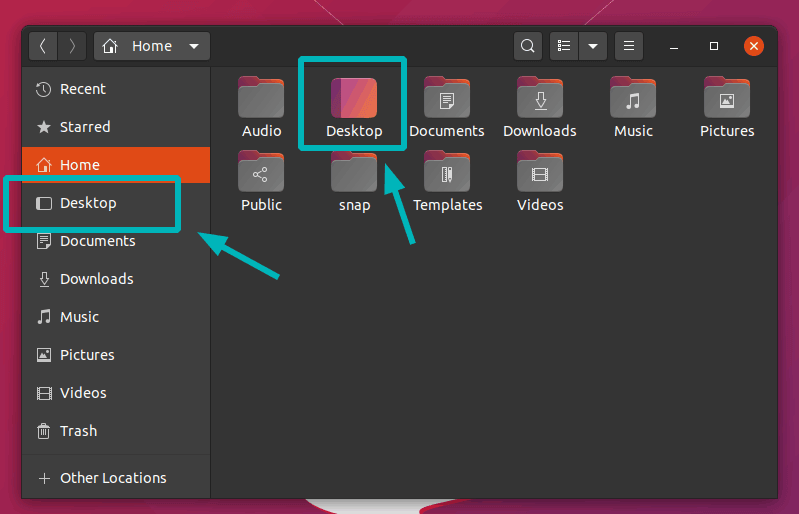Open the Downloads folder icon
This screenshot has width=799, height=514.
coord(540,99)
